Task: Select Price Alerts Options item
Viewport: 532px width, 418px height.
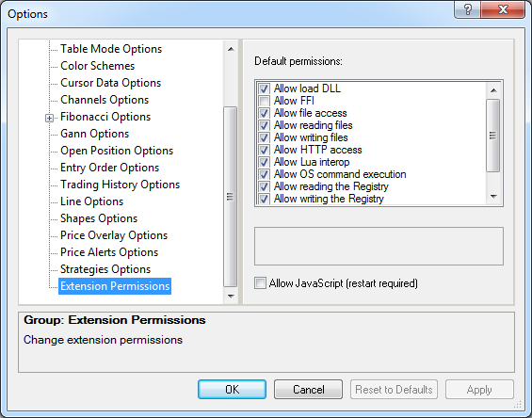Action: coord(109,252)
